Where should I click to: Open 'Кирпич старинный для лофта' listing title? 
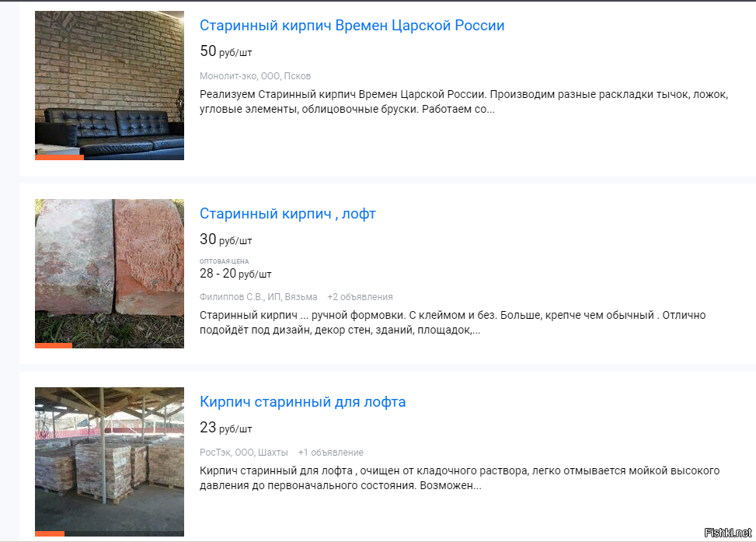pyautogui.click(x=302, y=402)
